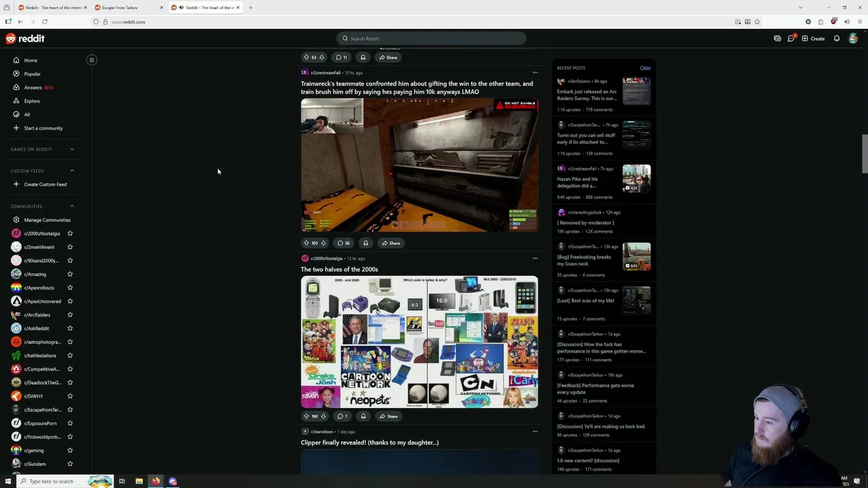Give award to the Trainwreck post

point(366,243)
